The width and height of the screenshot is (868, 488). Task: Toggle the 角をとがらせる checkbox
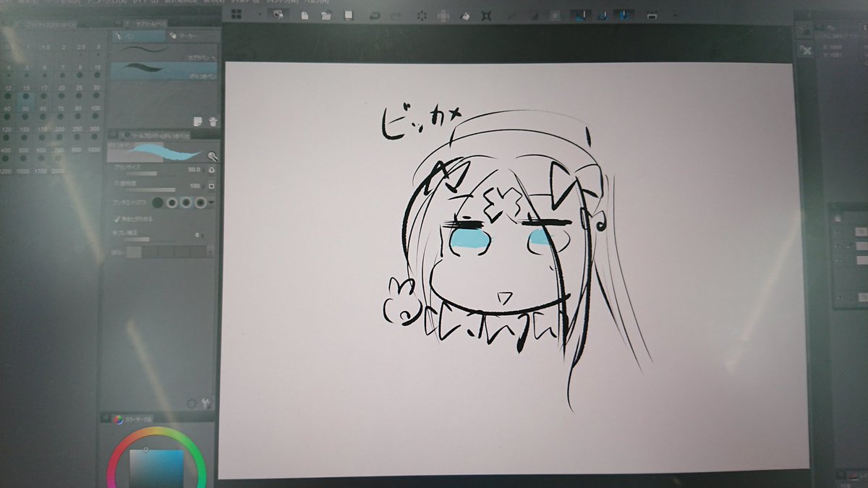pos(117,218)
